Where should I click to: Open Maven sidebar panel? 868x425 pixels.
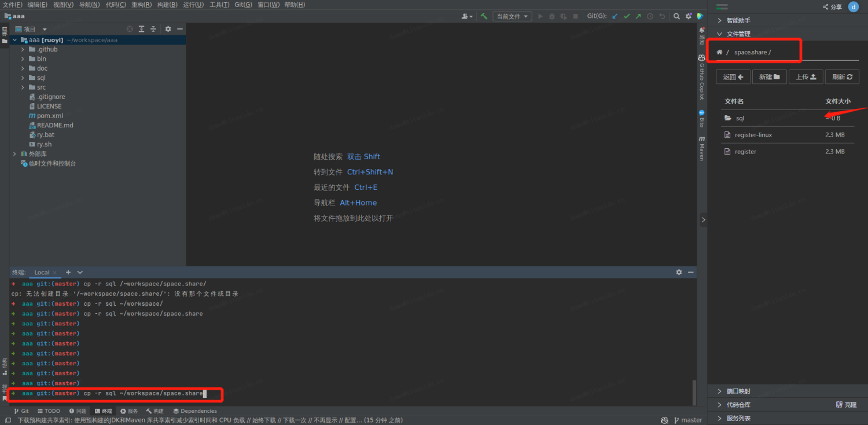pos(701,148)
